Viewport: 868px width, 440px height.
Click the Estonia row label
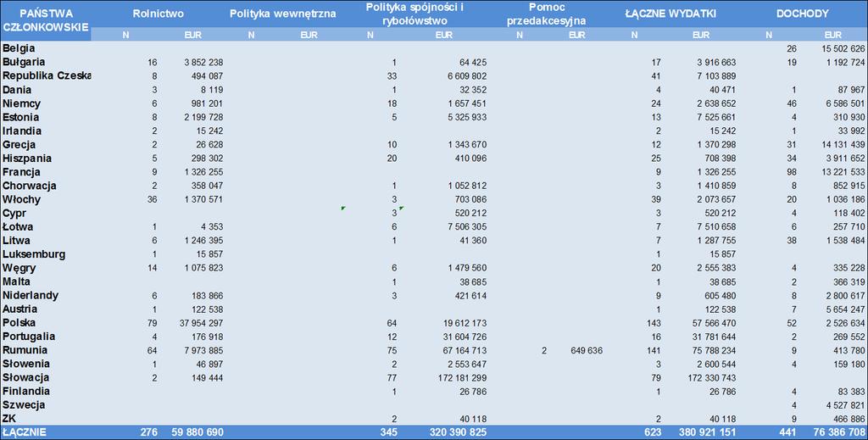coord(20,117)
